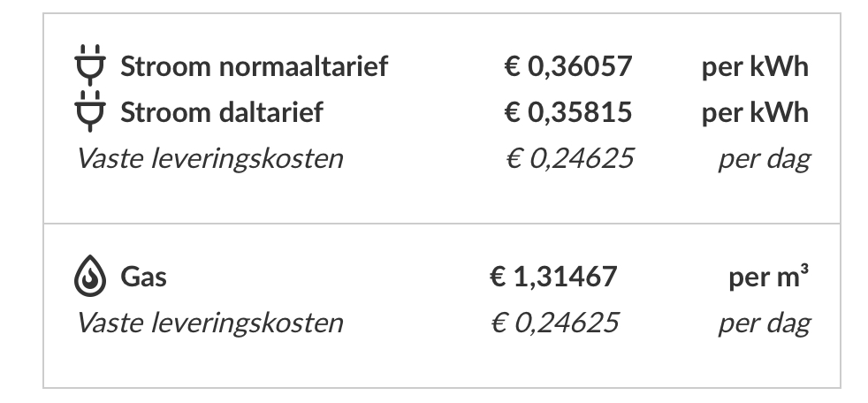Click the divider line between electricity and gas

pyautogui.click(x=442, y=224)
